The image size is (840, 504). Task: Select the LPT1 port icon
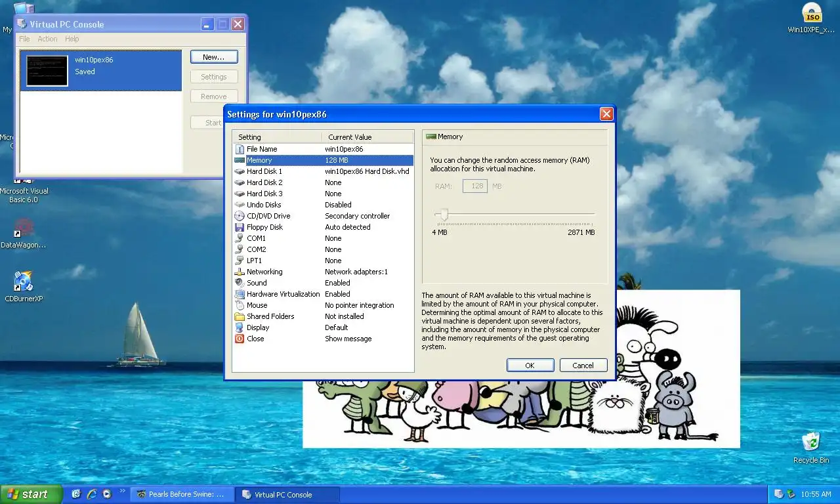240,261
